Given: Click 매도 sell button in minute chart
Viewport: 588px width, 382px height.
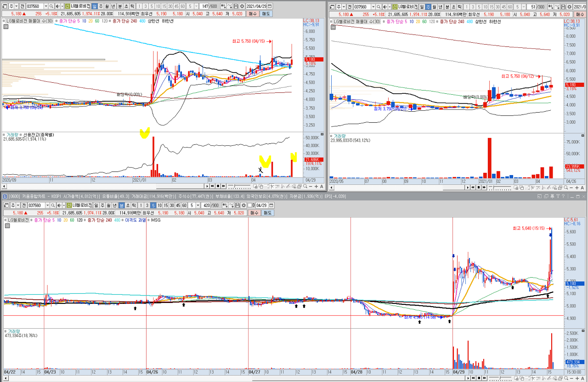Looking at the screenshot, I should point(267,213).
